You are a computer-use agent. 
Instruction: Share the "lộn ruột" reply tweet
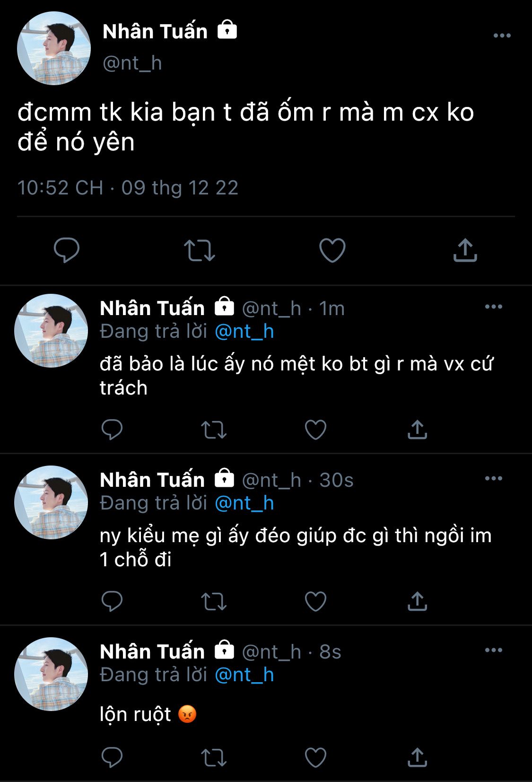point(417,757)
